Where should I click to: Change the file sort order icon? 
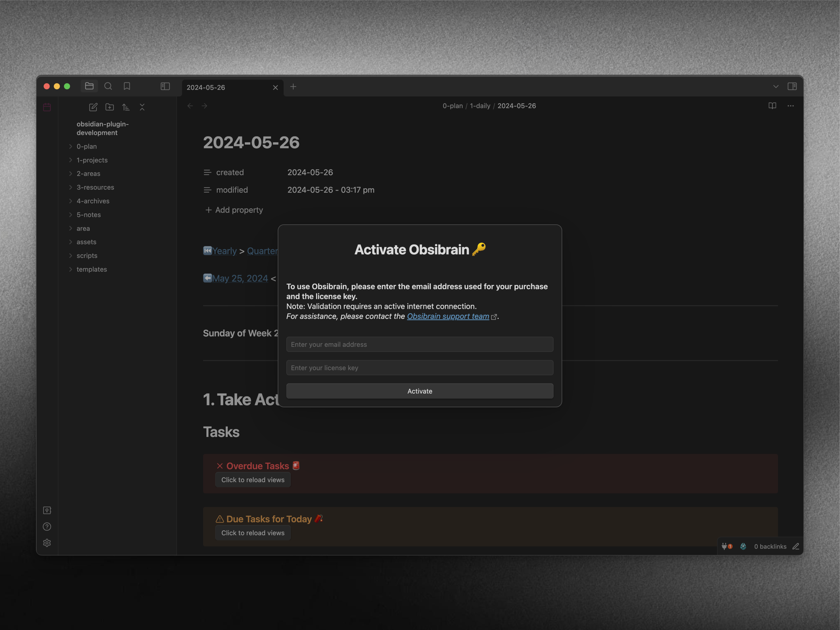(x=126, y=107)
